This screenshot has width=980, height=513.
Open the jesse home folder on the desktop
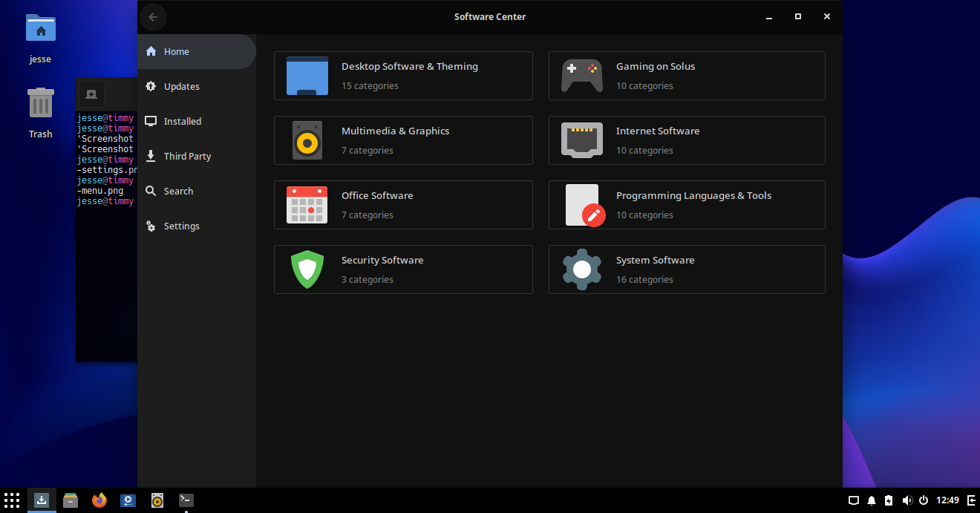tap(41, 39)
